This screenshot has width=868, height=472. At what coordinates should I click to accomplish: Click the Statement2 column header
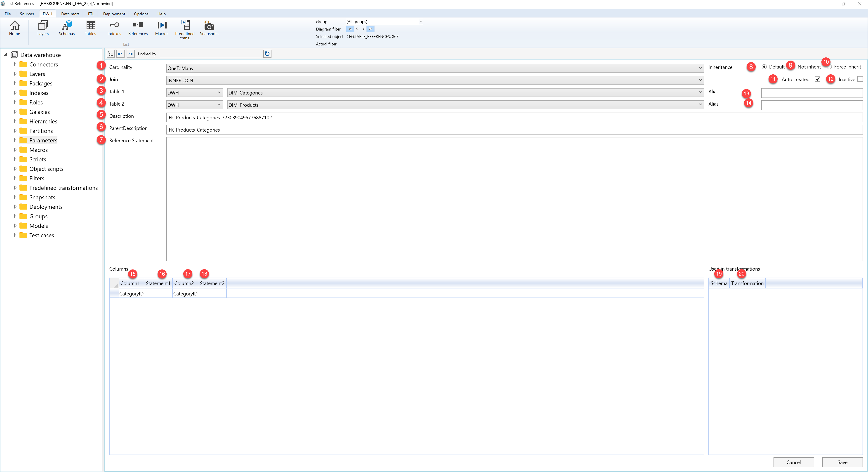[212, 283]
